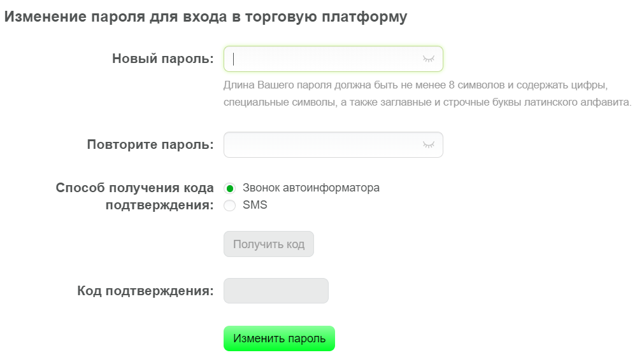Select the Звонок автоинформатора radio button
The width and height of the screenshot is (644, 355).
[229, 188]
